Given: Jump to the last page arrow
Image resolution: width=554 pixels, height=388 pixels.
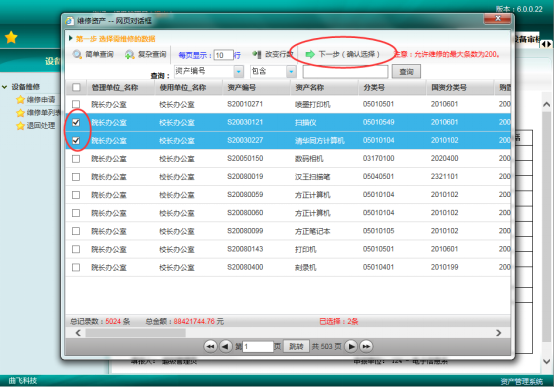Looking at the screenshot, I should point(366,347).
